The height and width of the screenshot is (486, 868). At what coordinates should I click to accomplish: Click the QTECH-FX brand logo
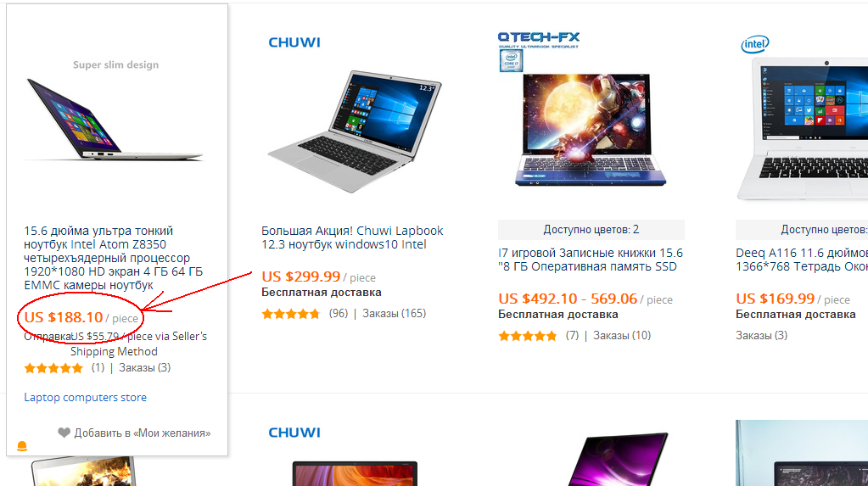(x=538, y=39)
